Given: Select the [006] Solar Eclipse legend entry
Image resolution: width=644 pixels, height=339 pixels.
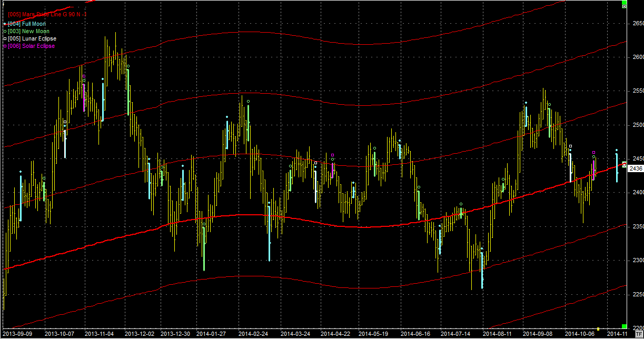Looking at the screenshot, I should click(31, 46).
